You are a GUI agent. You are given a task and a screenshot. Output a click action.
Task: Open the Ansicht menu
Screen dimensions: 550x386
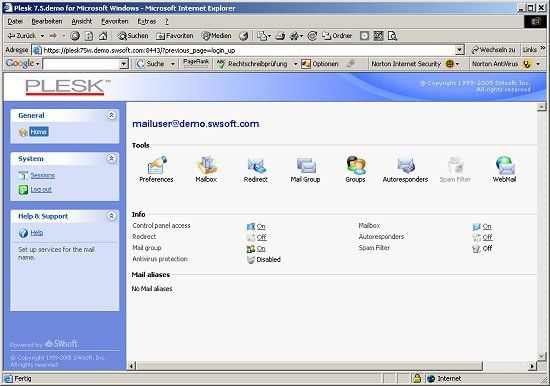tap(82, 21)
